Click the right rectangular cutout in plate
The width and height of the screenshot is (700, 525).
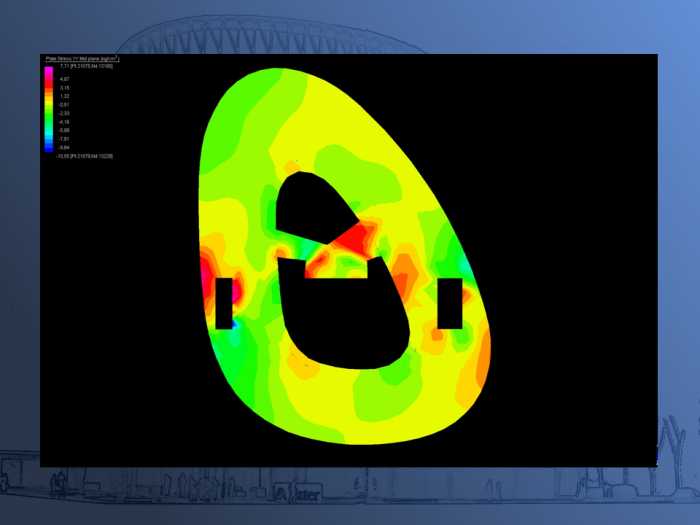(x=450, y=303)
